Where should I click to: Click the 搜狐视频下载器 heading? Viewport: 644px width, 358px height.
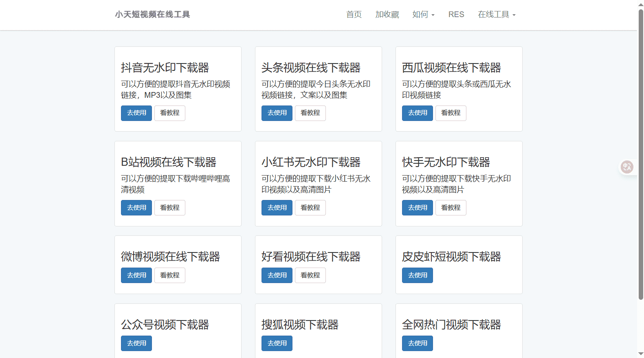click(300, 325)
